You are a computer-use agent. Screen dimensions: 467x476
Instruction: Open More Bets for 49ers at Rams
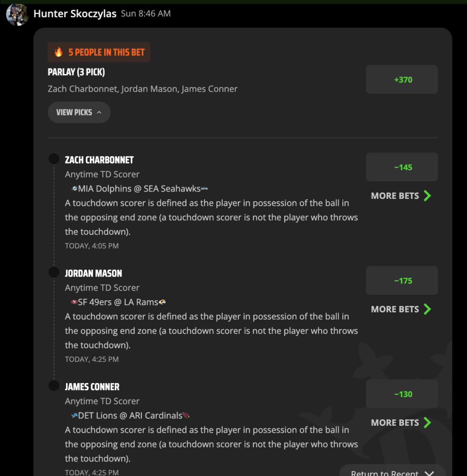[401, 309]
